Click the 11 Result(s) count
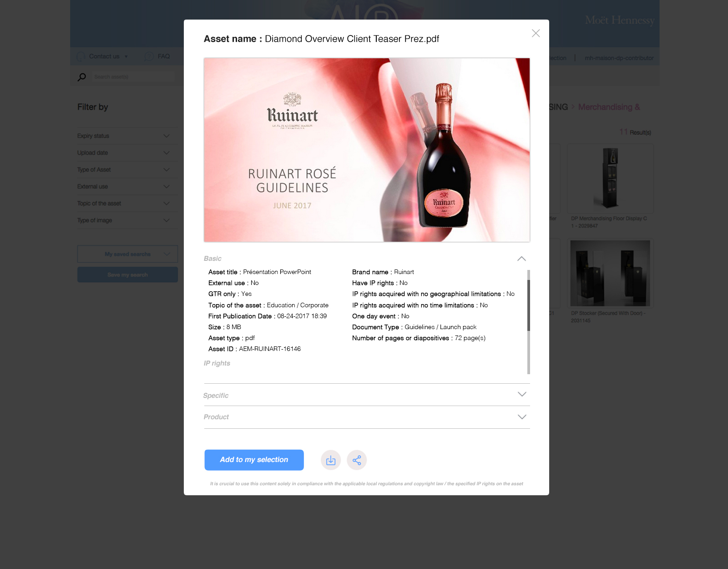This screenshot has height=569, width=728. pos(635,132)
